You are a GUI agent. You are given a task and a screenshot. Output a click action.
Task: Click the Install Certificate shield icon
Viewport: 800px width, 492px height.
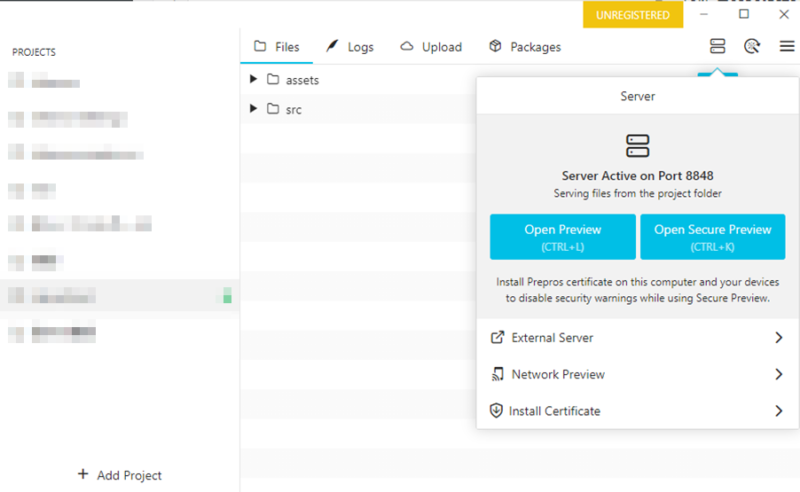pos(496,411)
